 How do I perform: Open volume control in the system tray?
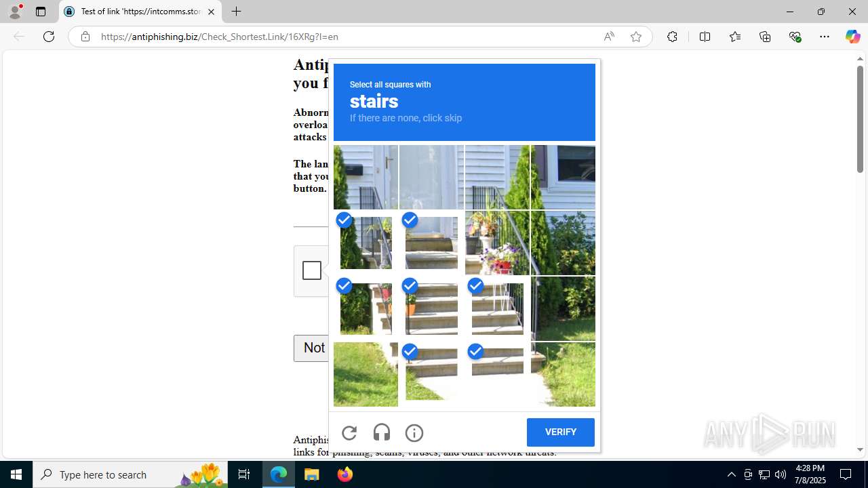pos(781,474)
